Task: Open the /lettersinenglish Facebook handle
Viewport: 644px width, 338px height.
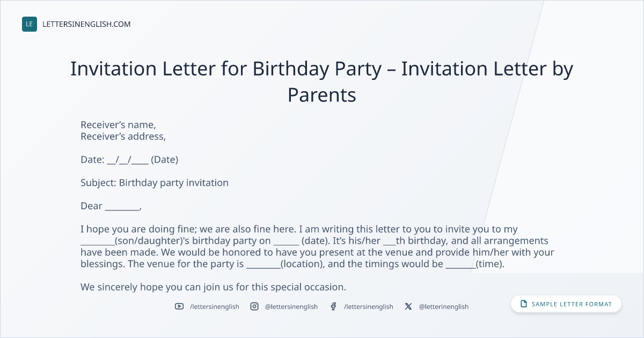Action: (x=369, y=306)
